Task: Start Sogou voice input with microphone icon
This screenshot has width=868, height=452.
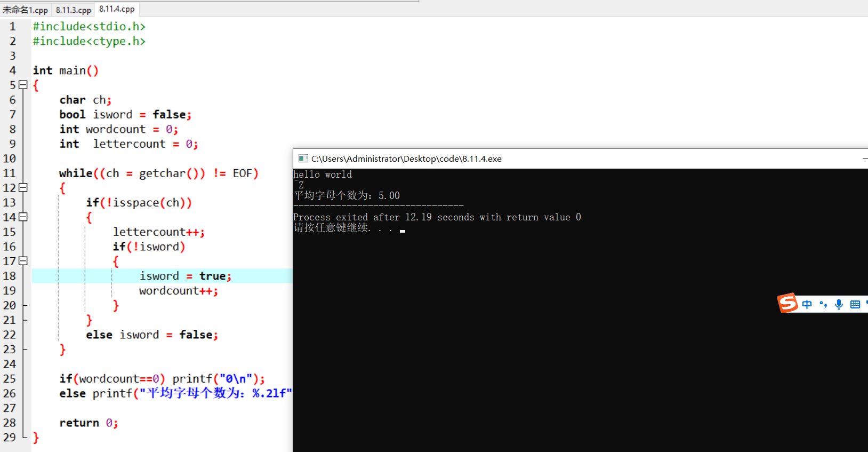Action: tap(839, 304)
